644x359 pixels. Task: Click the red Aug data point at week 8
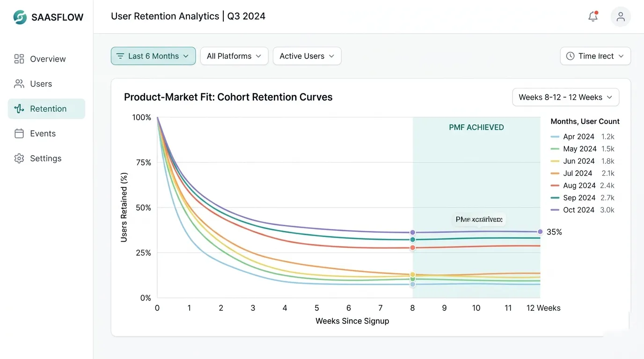413,247
